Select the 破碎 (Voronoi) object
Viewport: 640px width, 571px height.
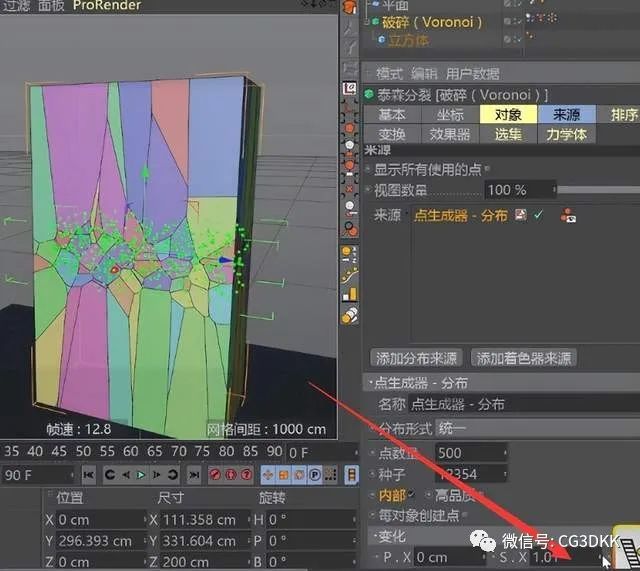[x=432, y=22]
